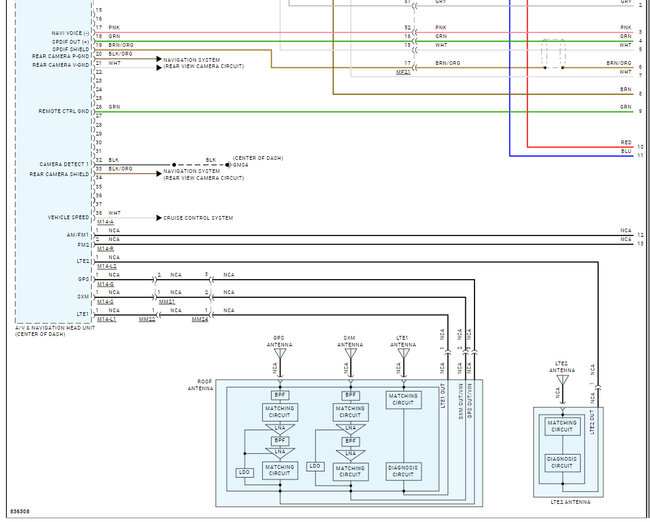Click the arrowhead pointing to CRUISE CONTROL SYSTEM
The image size is (650, 522).
[159, 218]
